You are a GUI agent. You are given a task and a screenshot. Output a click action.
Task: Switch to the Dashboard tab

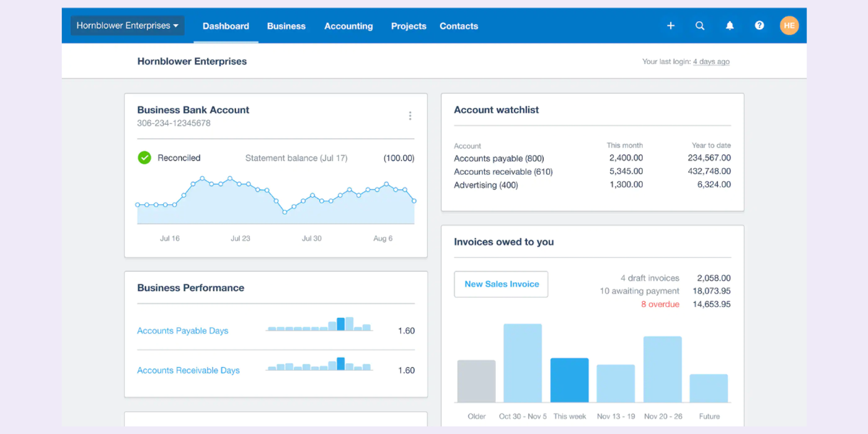pyautogui.click(x=226, y=25)
